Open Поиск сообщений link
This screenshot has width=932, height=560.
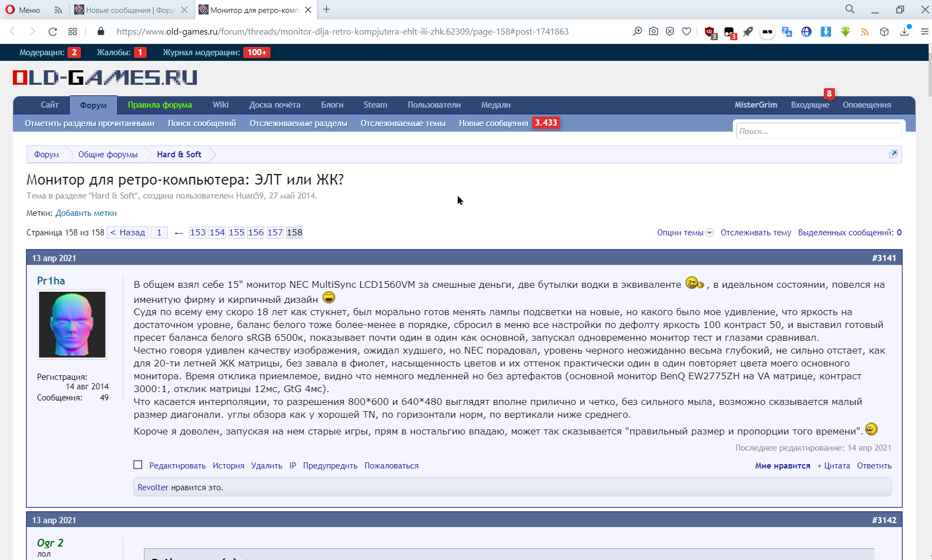[202, 123]
